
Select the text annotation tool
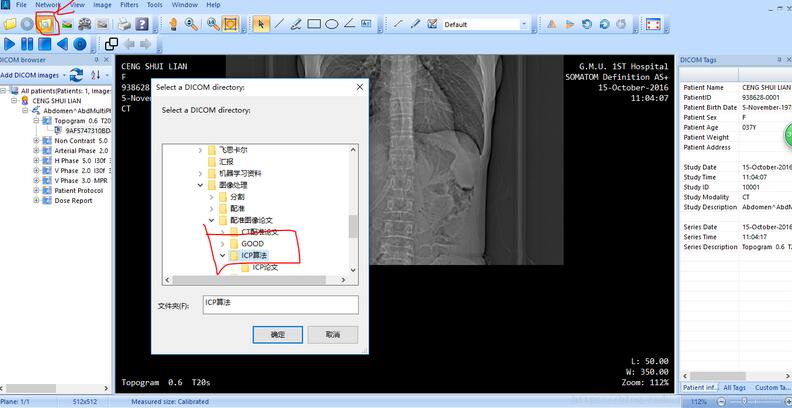tap(366, 24)
